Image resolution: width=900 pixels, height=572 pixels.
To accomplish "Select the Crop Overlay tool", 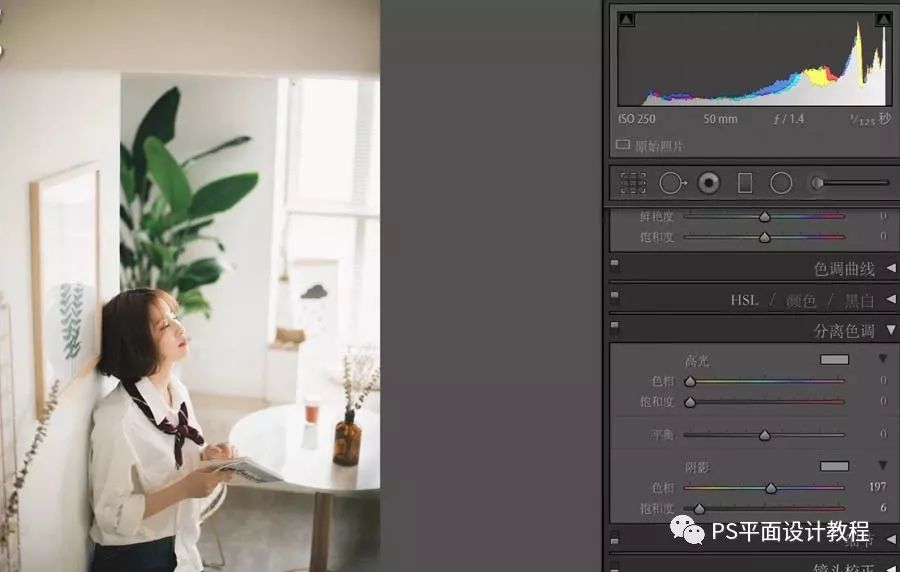I will (633, 184).
